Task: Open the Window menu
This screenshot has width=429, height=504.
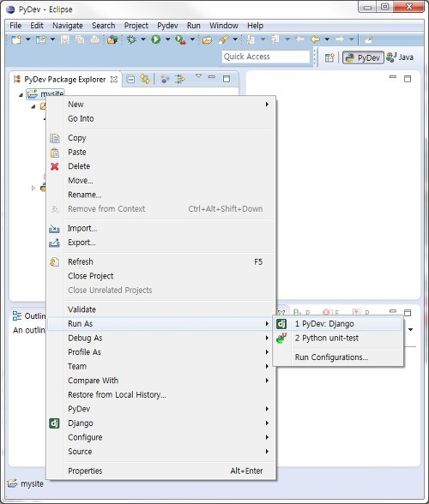Action: [x=224, y=26]
